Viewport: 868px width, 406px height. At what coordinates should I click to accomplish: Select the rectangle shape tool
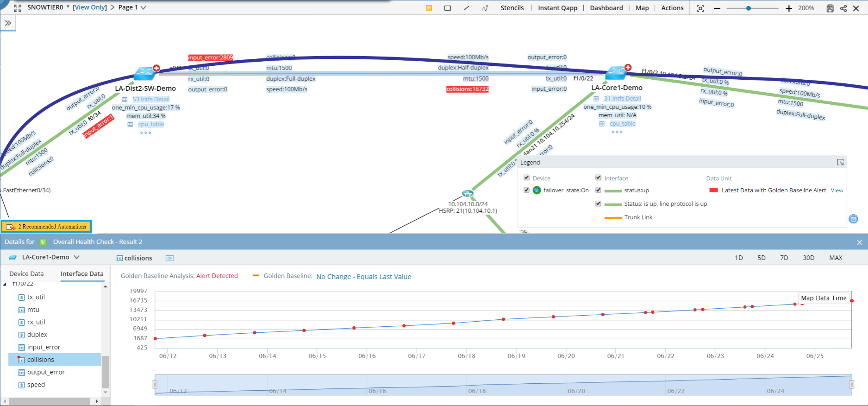[447, 8]
